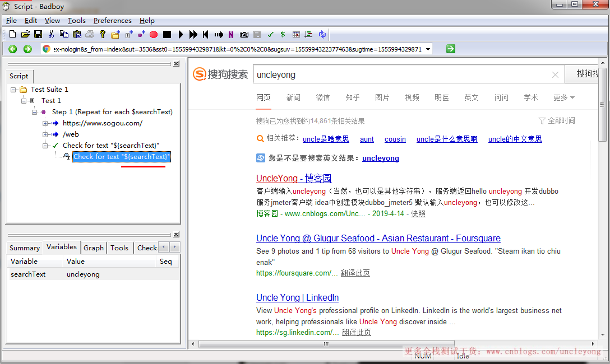Click the purple N mode toolbar icon
This screenshot has height=364, width=610.
tap(231, 35)
